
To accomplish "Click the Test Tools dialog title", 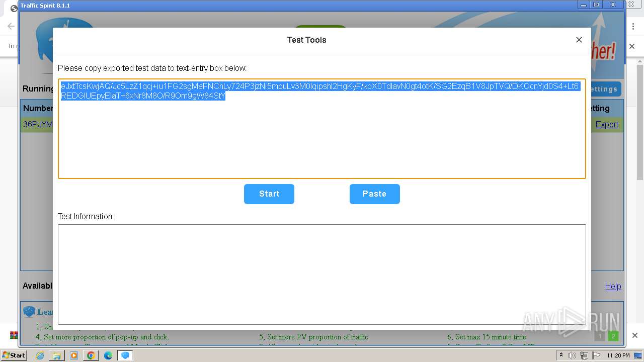I will tap(306, 40).
